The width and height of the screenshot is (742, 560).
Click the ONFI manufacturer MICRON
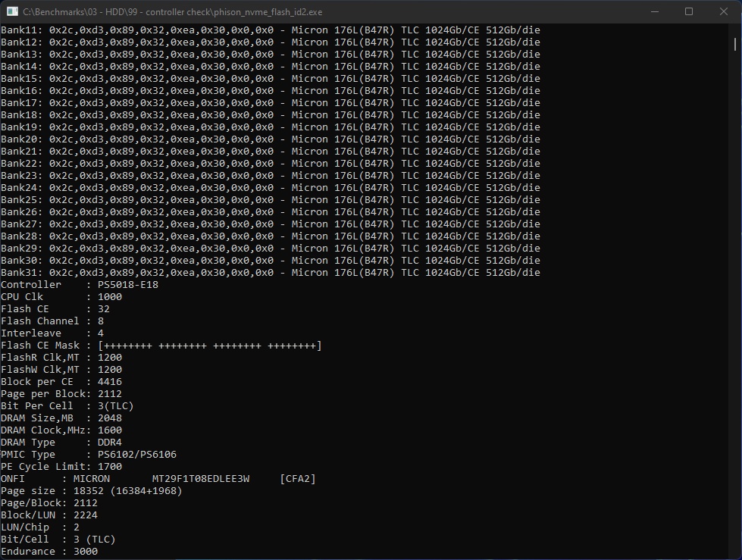pos(92,479)
